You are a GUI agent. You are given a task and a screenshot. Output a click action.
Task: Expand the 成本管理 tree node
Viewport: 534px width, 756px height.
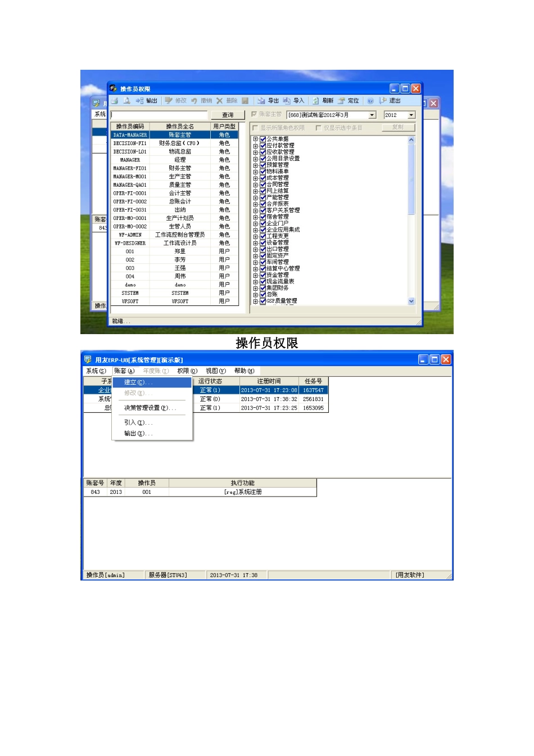coord(255,178)
